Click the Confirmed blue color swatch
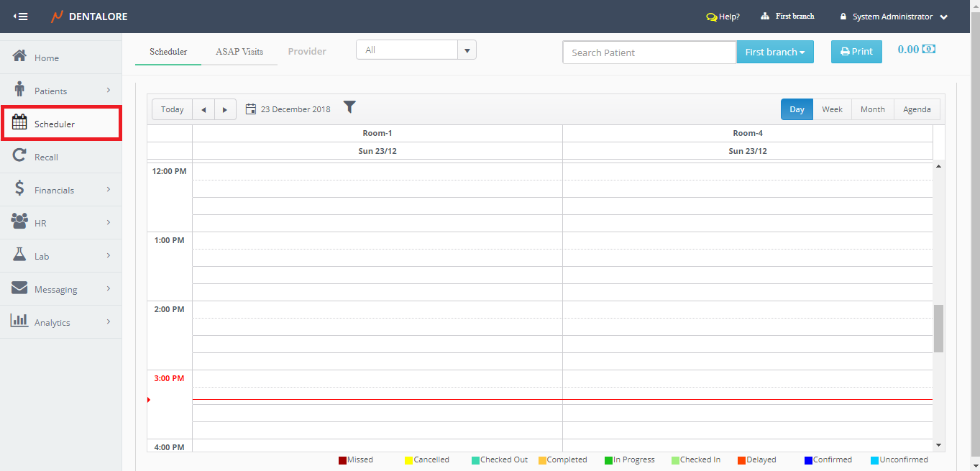 pos(808,460)
